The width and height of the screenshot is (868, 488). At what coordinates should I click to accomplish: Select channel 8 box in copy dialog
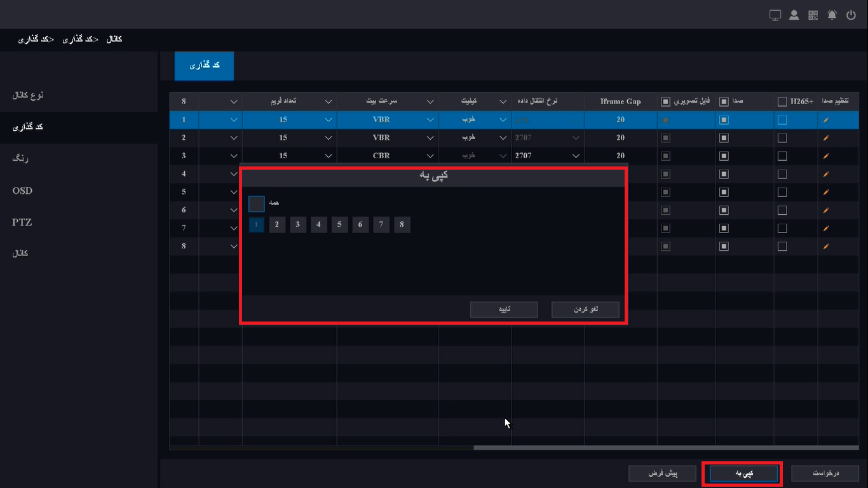(x=402, y=224)
